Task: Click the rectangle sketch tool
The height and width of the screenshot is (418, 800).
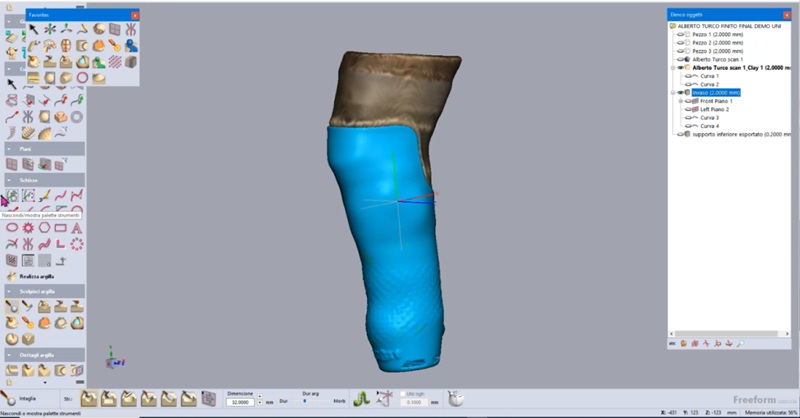Action: (60, 228)
